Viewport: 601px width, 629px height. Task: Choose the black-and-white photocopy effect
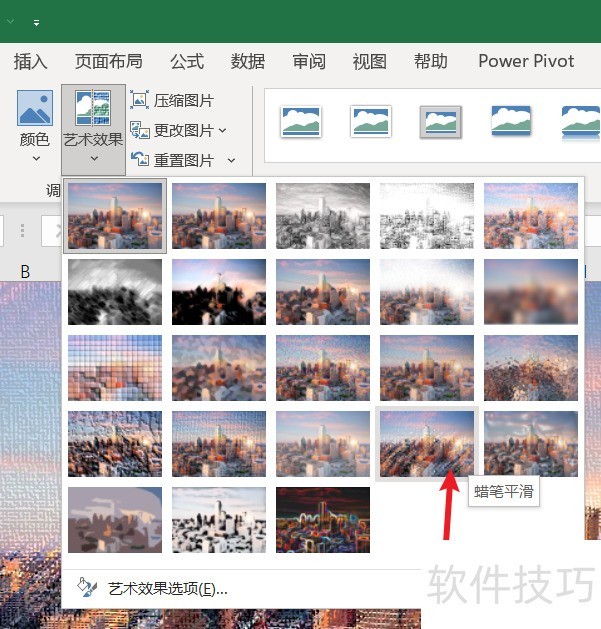click(x=219, y=520)
